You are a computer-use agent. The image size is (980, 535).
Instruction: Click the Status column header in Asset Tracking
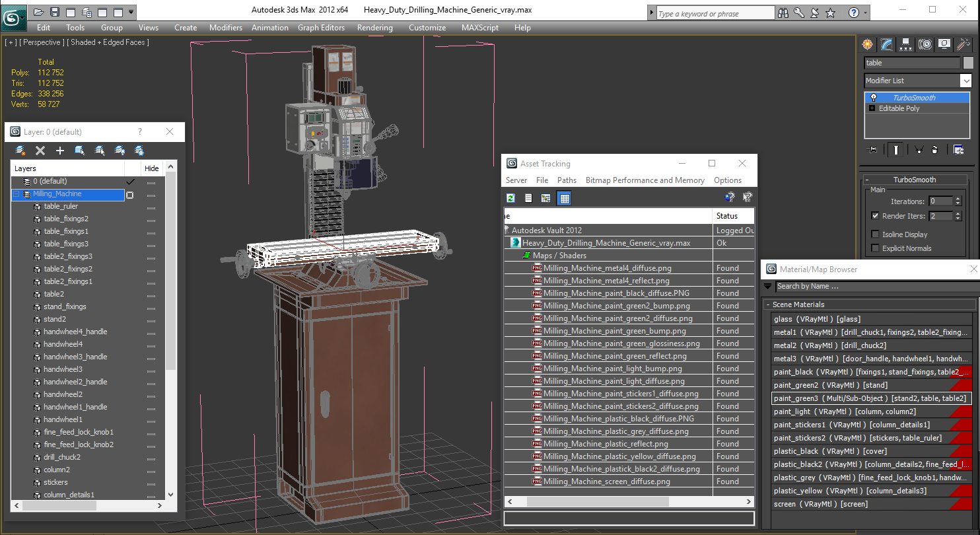[734, 216]
